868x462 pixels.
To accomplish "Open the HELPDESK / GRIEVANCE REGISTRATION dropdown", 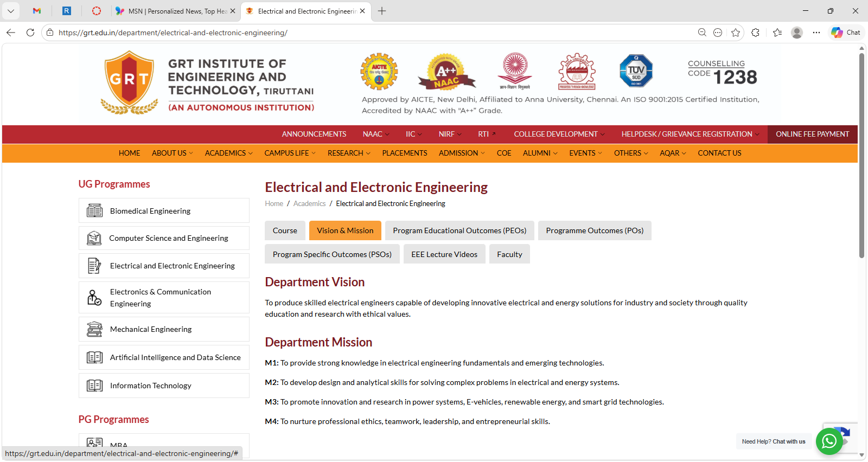I will [690, 134].
